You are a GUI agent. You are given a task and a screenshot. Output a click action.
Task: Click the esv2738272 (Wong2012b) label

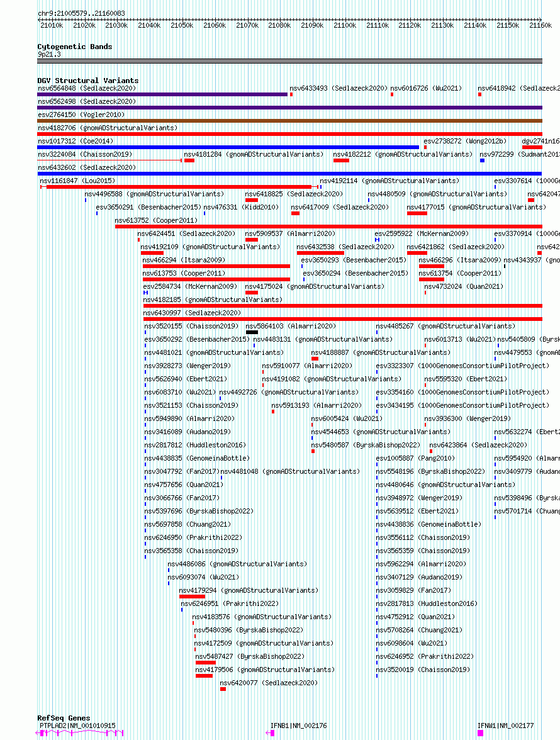coord(465,141)
